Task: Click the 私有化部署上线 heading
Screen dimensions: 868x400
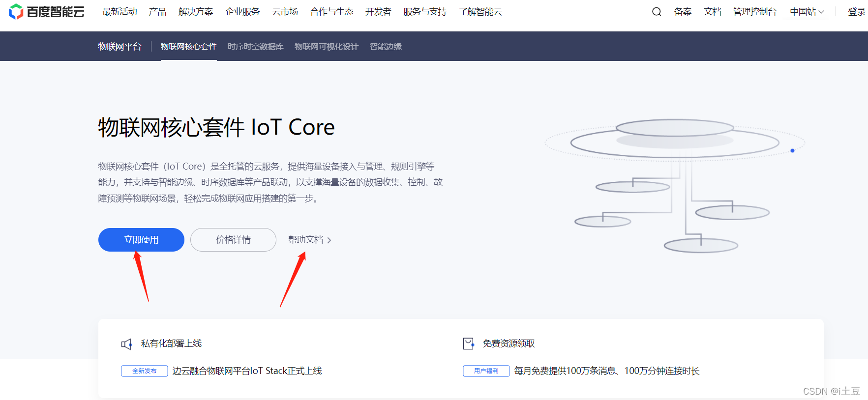Action: click(x=171, y=343)
